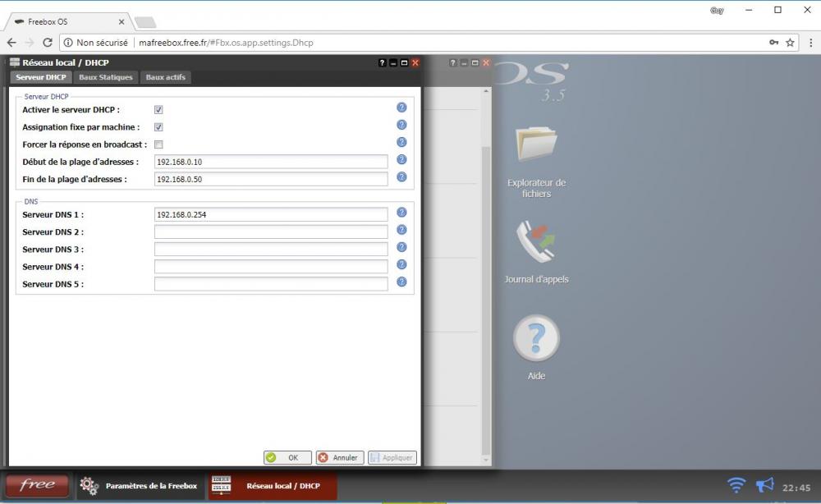Viewport: 821px width, 504px height.
Task: Maximize the Réseau local / DHCP window
Action: pyautogui.click(x=404, y=63)
